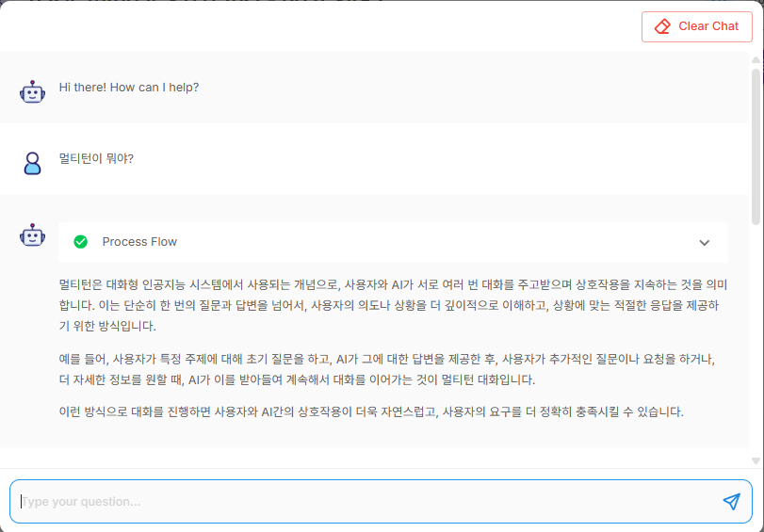
Task: Click the bot avatar beside the greeting message
Action: point(33,90)
